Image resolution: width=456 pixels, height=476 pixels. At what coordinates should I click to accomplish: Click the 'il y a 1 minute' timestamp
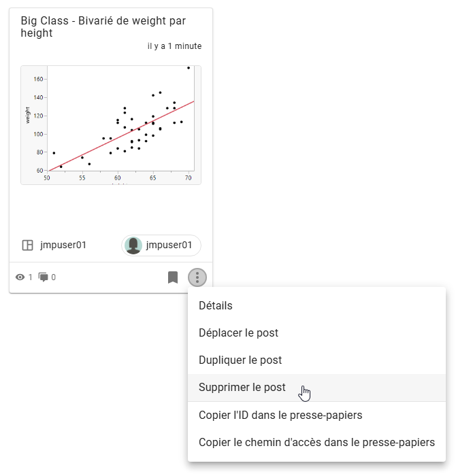[174, 46]
